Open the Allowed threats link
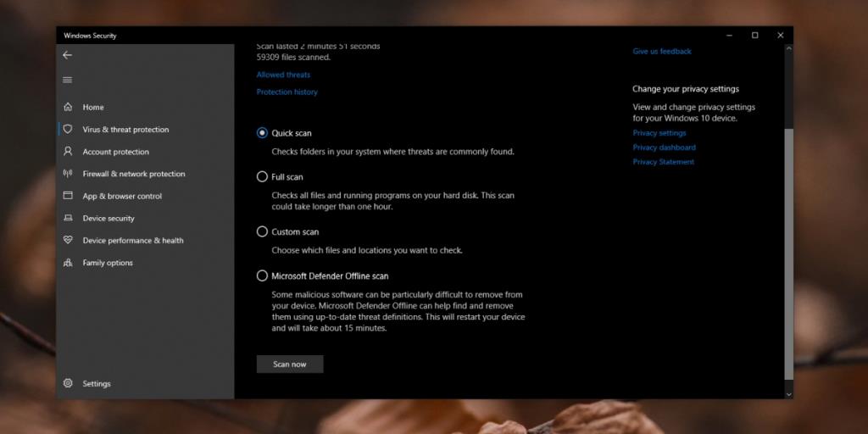Screen dimensions: 868x434 click(283, 75)
